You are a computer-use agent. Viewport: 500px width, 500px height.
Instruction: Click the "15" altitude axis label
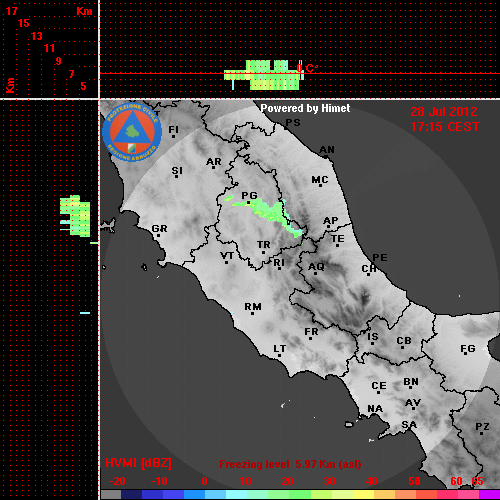(23, 23)
